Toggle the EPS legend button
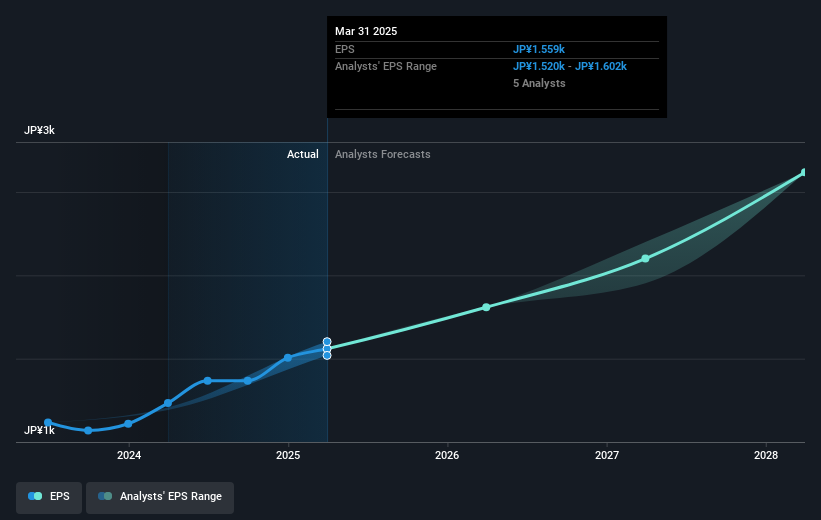This screenshot has width=821, height=520. coord(49,497)
